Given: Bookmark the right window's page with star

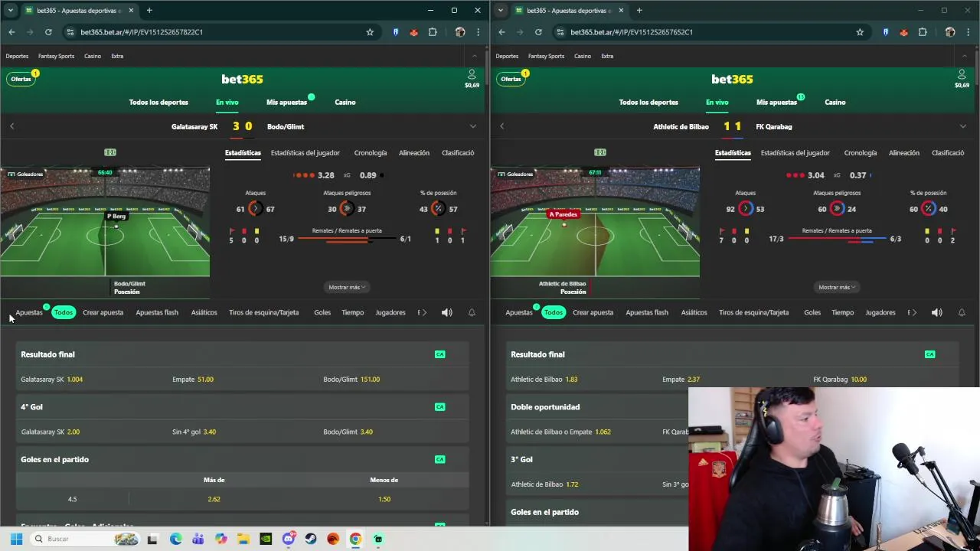Looking at the screenshot, I should pos(860,32).
